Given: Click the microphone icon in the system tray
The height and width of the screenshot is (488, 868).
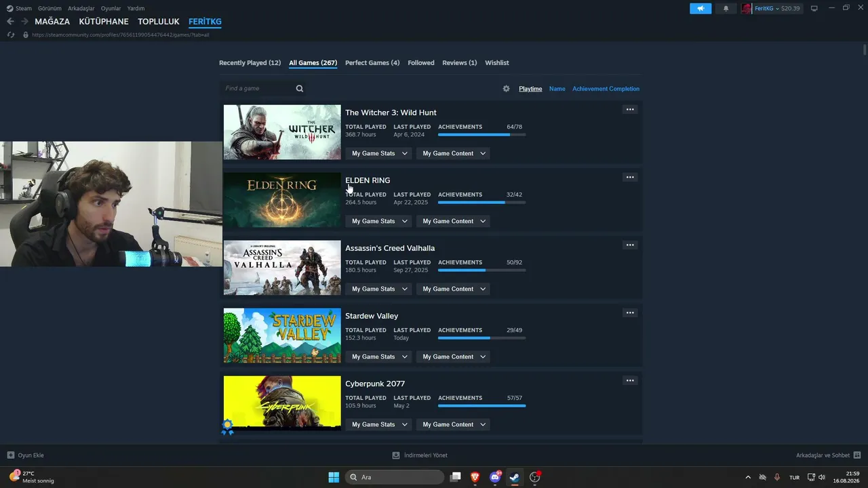Looking at the screenshot, I should 777,477.
